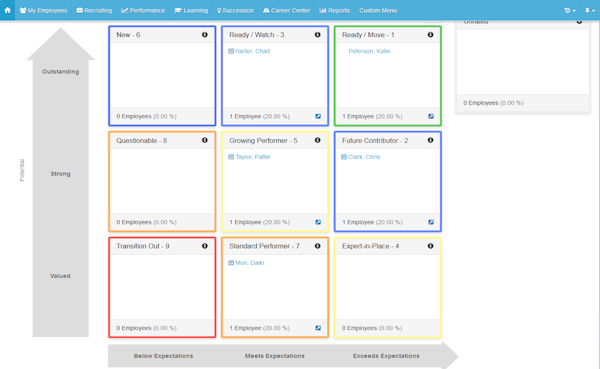Open expand icon in Standard Performer footer

tap(318, 328)
